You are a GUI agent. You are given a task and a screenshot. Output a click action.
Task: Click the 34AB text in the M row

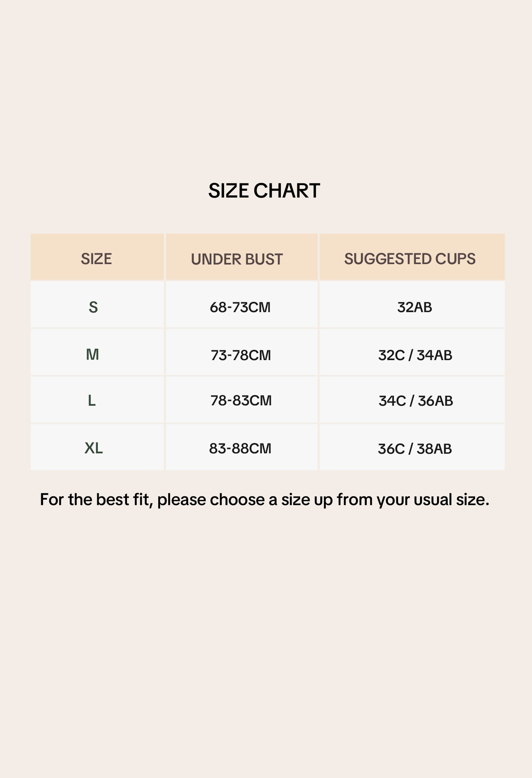[434, 355]
